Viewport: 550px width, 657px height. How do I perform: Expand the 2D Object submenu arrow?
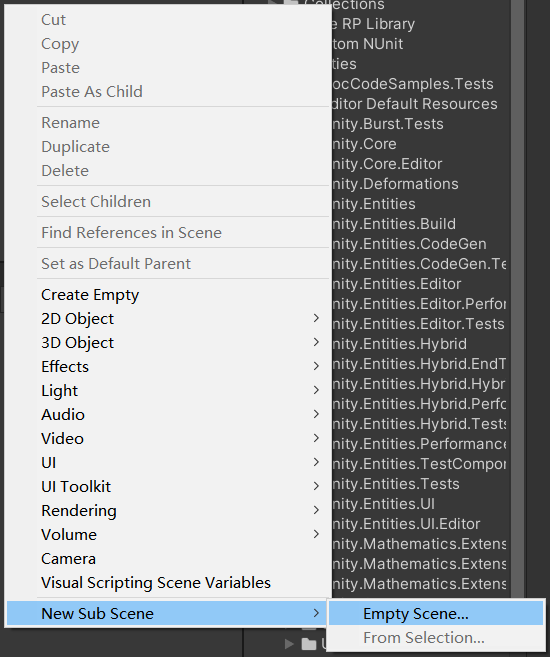(316, 318)
